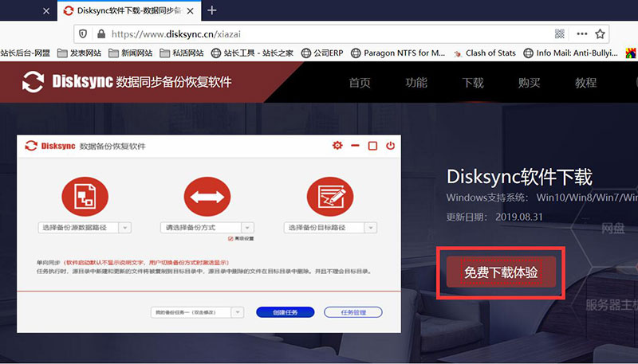
Task: Click the backup source file icon
Action: pyautogui.click(x=85, y=197)
